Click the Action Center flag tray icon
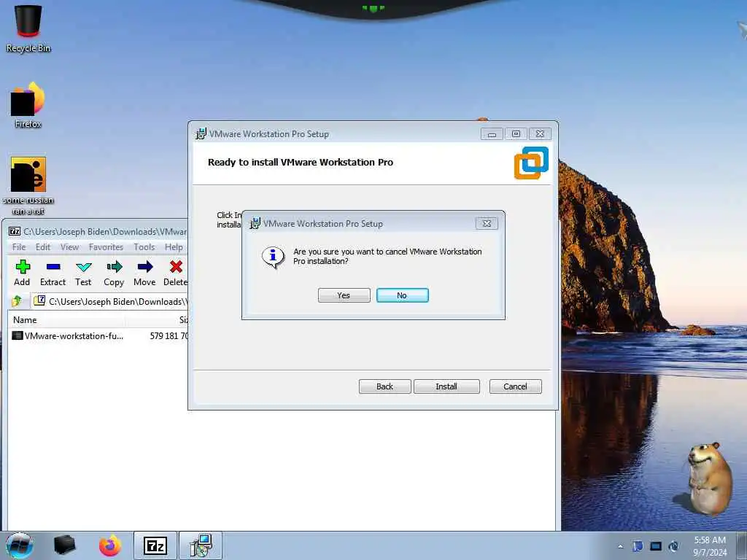Screen dimensions: 747x560 pos(638,546)
